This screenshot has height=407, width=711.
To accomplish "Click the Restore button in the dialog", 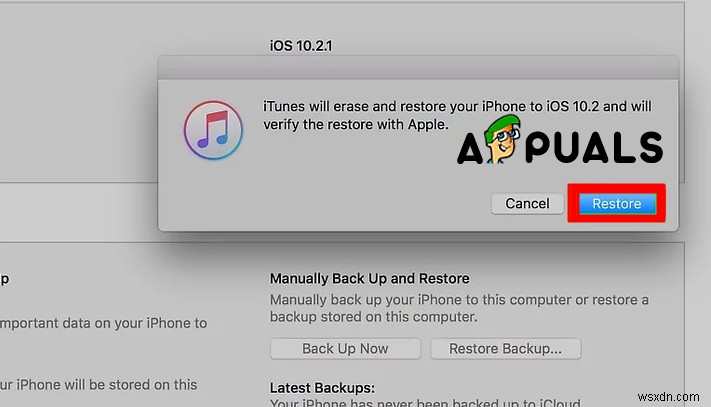I will coord(616,203).
